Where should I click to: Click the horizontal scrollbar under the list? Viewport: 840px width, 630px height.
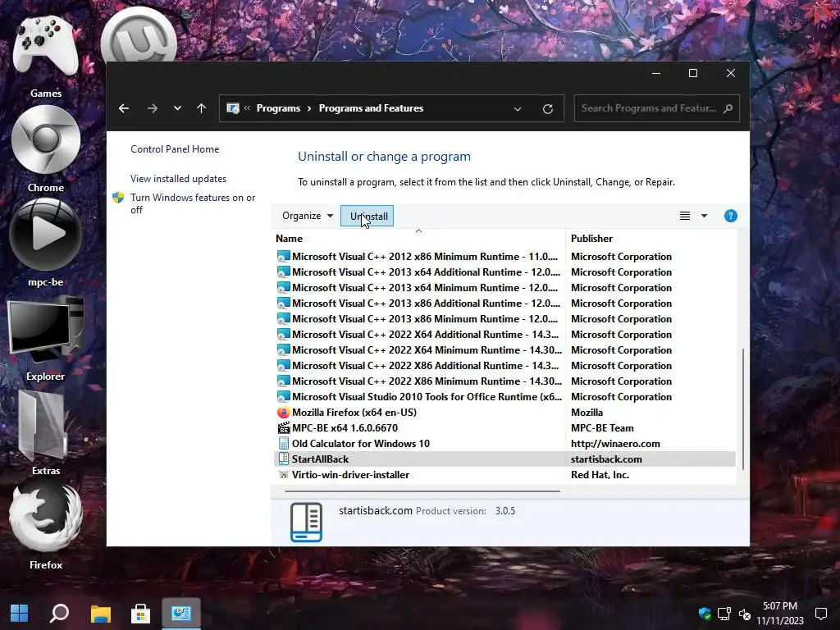pyautogui.click(x=422, y=491)
